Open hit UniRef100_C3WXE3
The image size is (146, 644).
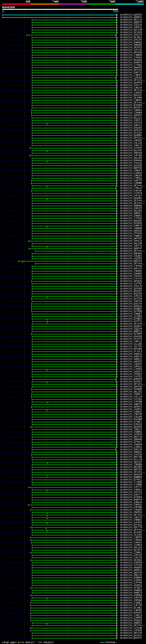(x=131, y=75)
